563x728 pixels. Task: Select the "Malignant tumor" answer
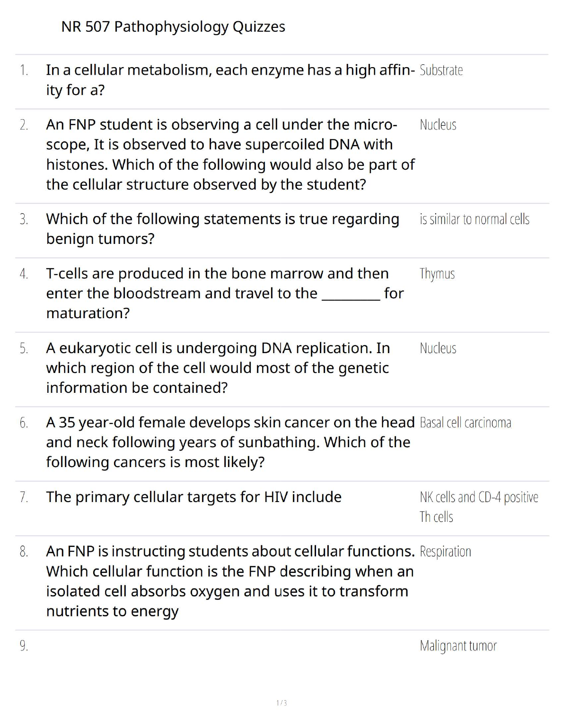click(x=458, y=646)
